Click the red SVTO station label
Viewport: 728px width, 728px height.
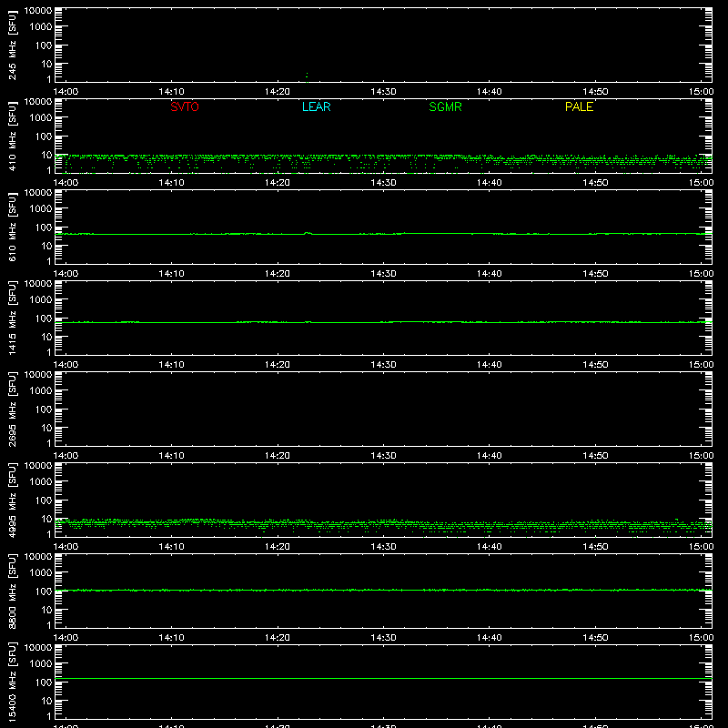coord(185,106)
